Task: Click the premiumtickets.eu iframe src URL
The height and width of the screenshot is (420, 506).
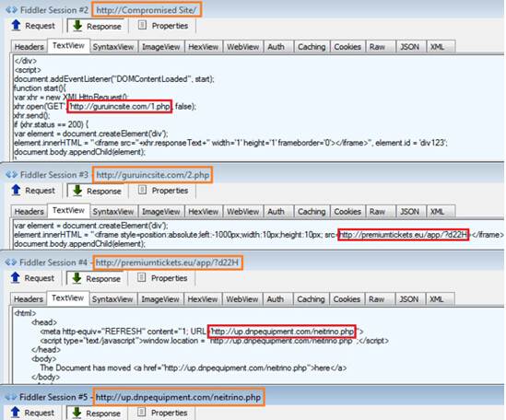Action: click(403, 235)
